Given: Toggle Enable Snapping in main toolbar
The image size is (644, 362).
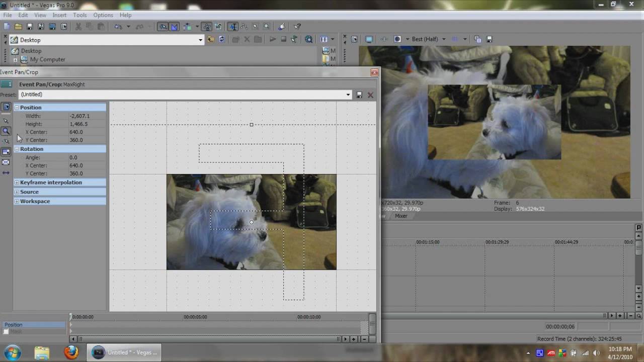Looking at the screenshot, I should click(163, 27).
